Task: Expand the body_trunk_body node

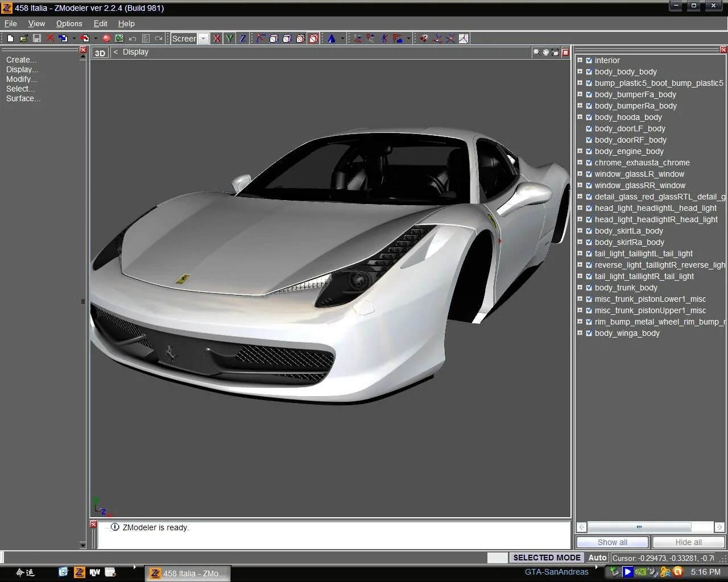Action: [x=580, y=287]
